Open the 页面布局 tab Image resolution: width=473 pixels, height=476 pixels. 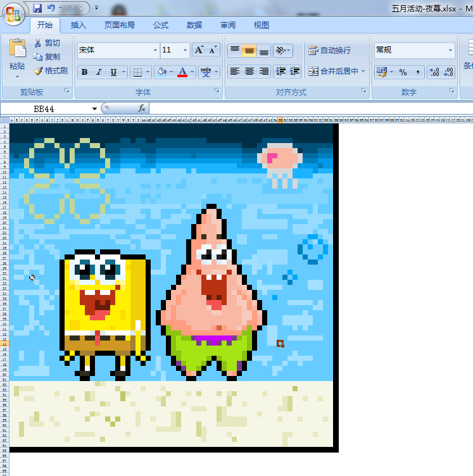(x=120, y=25)
